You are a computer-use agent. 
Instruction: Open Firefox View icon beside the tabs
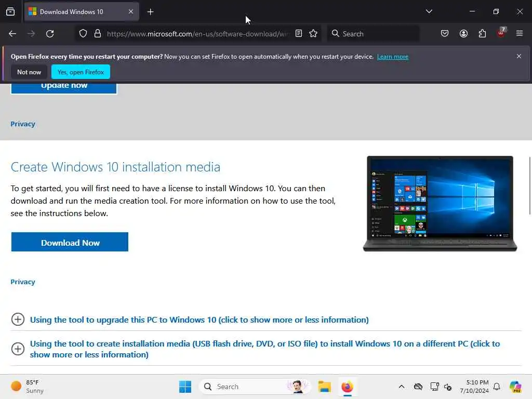[10, 11]
